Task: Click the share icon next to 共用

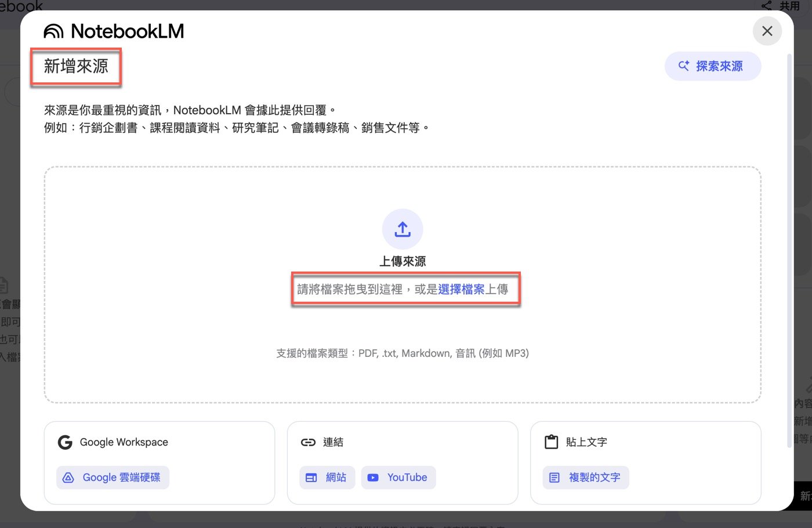Action: (766, 6)
